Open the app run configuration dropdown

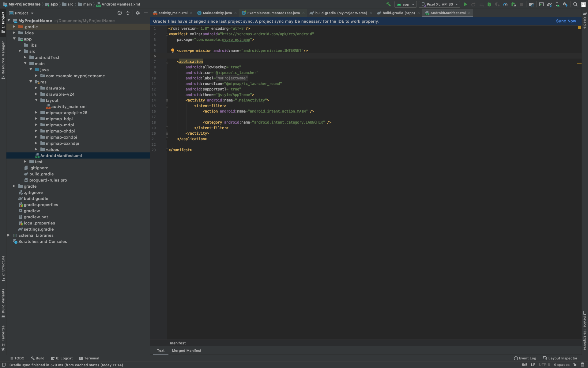point(405,4)
